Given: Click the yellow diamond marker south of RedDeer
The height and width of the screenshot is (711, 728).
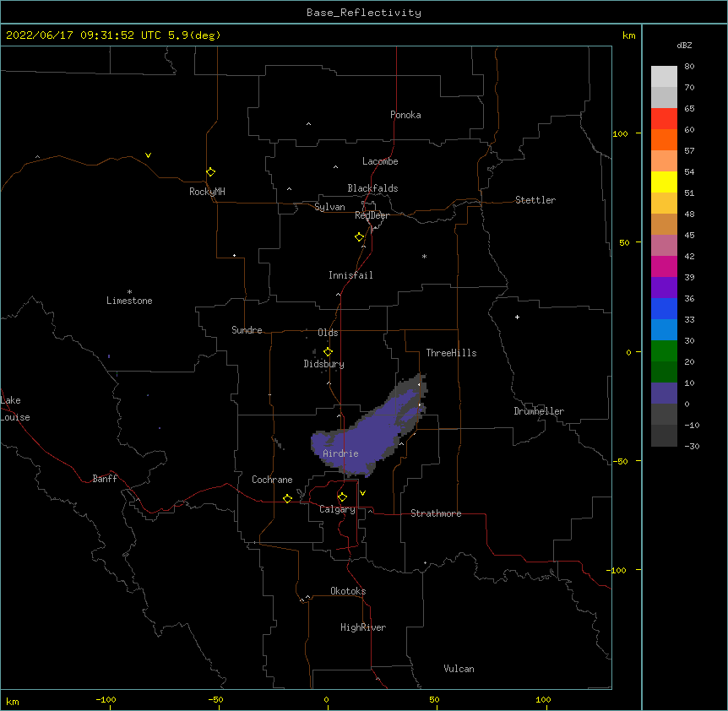Looking at the screenshot, I should 359,237.
